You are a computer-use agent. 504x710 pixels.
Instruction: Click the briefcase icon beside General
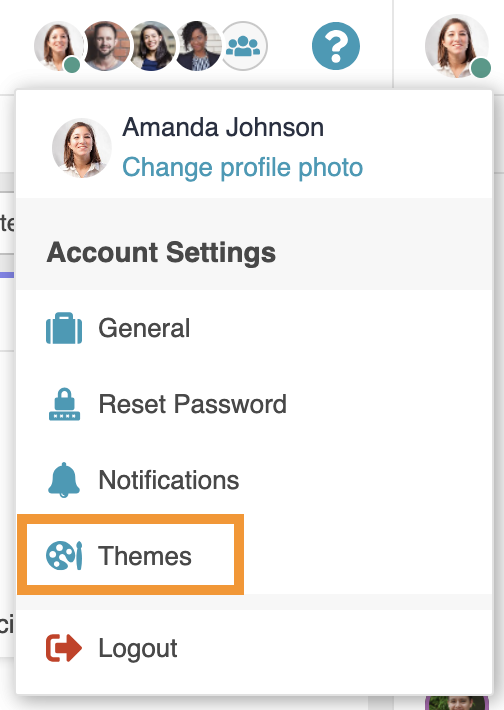(x=64, y=328)
